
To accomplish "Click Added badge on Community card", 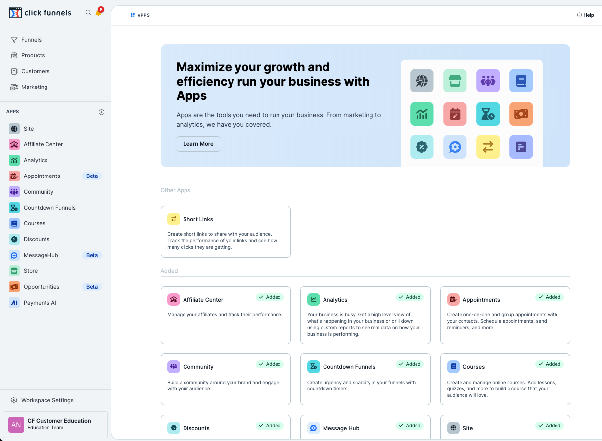I will pyautogui.click(x=270, y=364).
